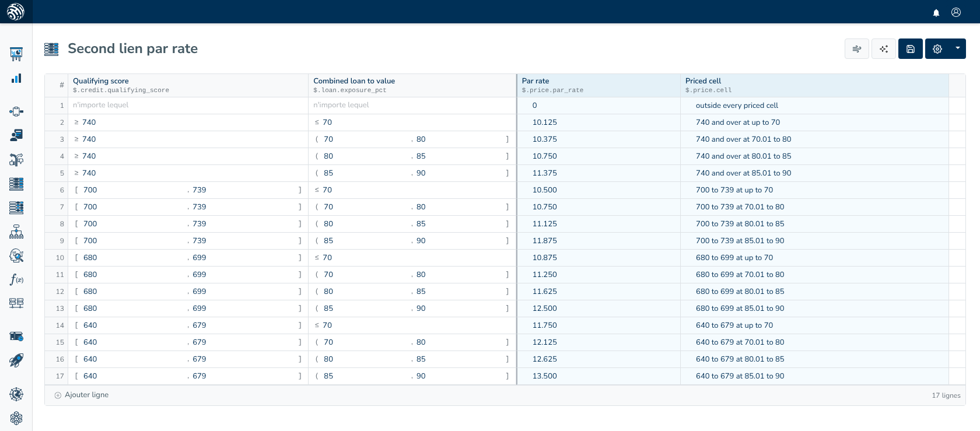Select par rate cell 12.500

pyautogui.click(x=598, y=309)
